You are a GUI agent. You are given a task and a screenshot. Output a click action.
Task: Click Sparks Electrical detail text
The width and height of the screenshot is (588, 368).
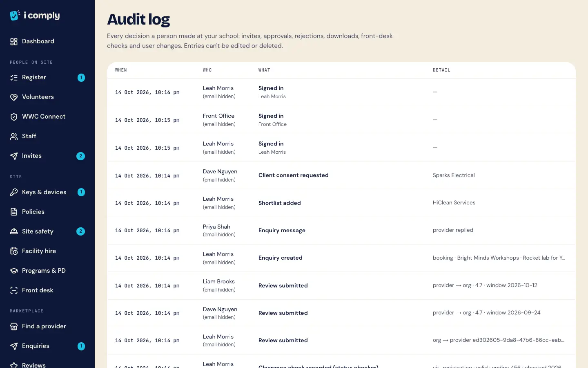coord(454,175)
